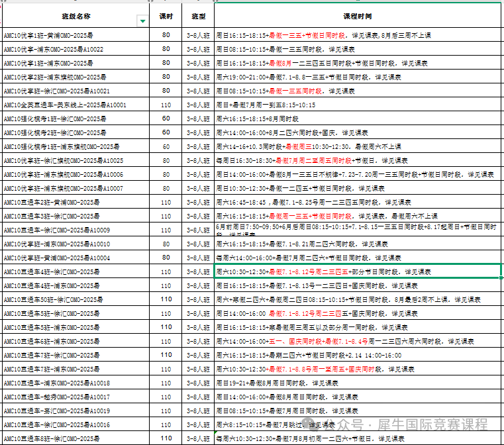Image resolution: width=504 pixels, height=445 pixels.
Task: Select the 课时 column header cell
Action: point(166,15)
